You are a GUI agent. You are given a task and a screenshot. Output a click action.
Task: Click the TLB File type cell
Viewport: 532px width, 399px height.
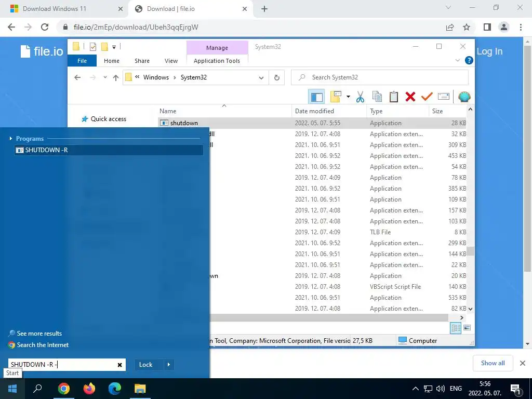tap(380, 232)
